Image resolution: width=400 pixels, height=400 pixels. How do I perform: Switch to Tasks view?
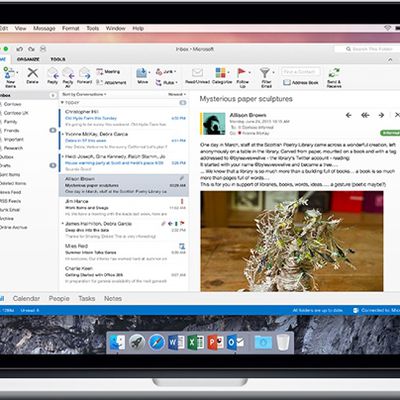pos(87,298)
